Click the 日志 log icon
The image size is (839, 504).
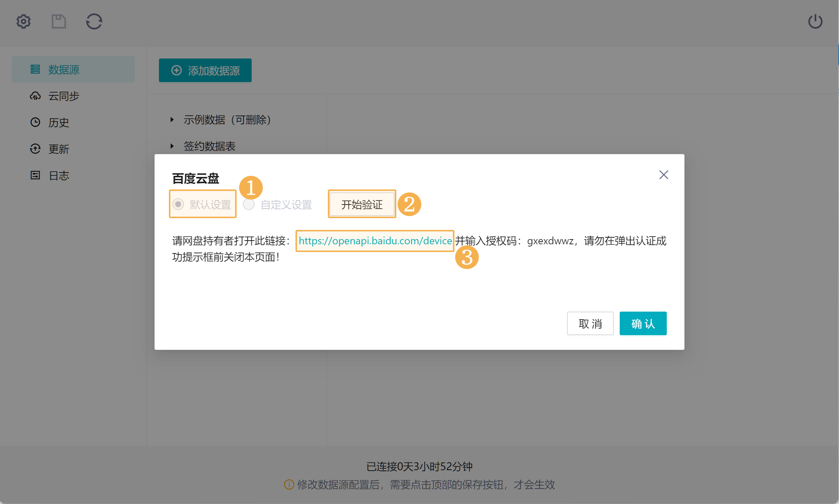(35, 175)
